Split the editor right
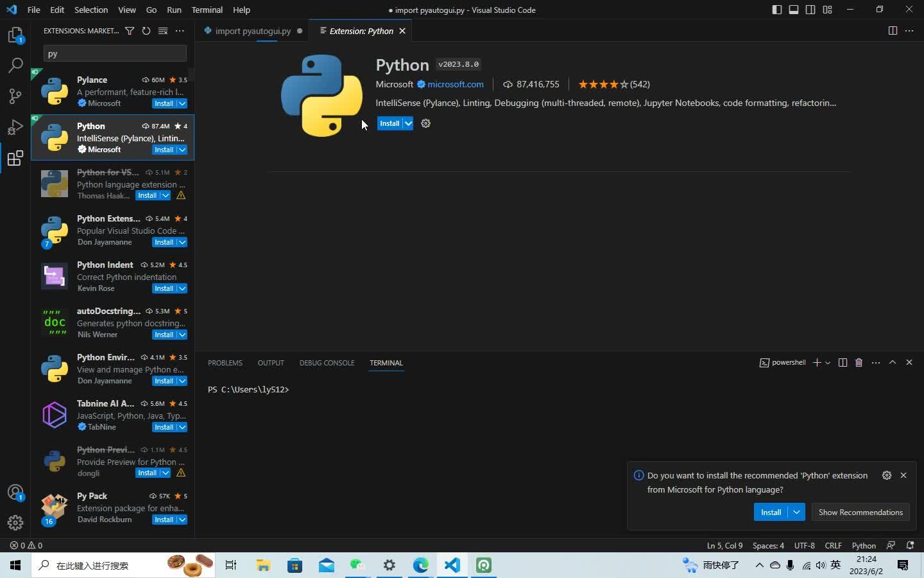This screenshot has height=578, width=924. pos(893,31)
